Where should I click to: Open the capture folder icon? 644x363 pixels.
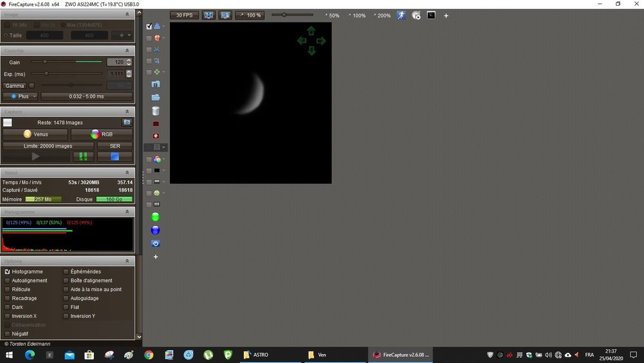pos(156,98)
